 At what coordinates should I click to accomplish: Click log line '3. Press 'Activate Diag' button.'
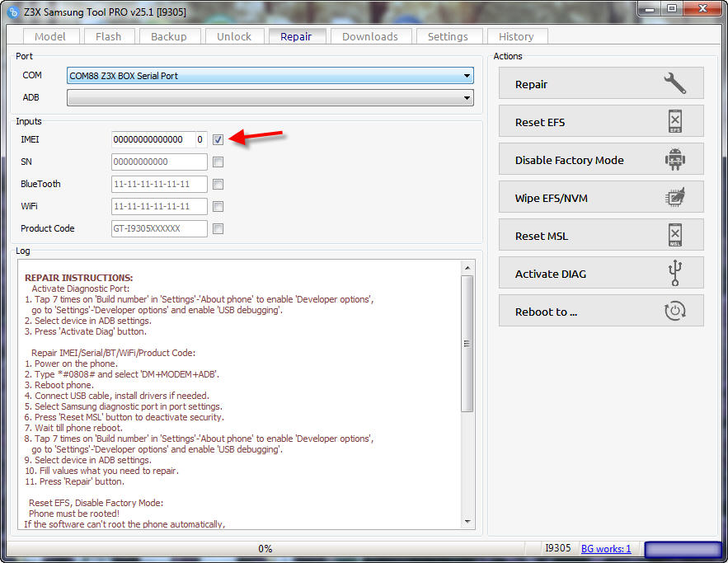tap(86, 331)
